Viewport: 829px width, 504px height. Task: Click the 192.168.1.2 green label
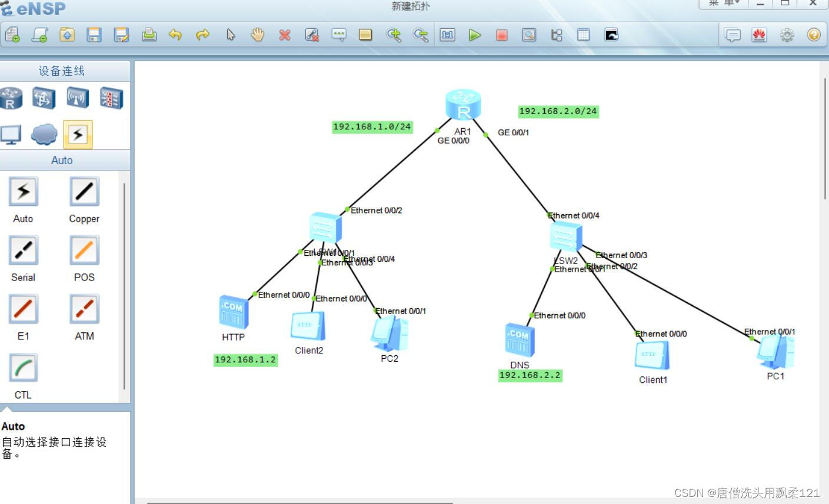[245, 360]
